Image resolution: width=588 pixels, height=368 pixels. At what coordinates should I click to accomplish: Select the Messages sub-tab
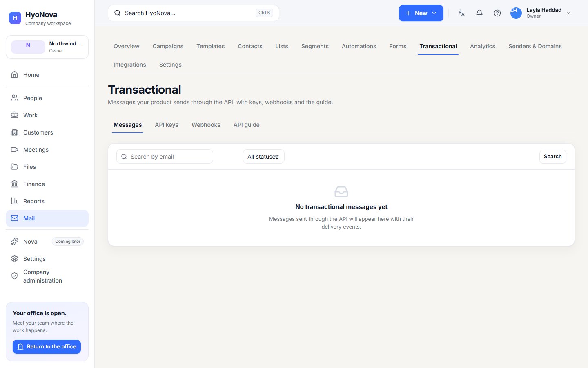128,125
